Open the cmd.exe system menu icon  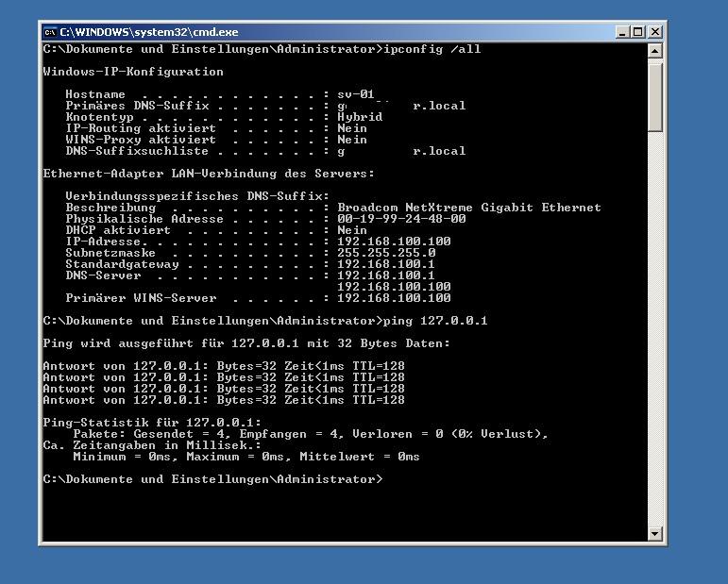coord(50,32)
